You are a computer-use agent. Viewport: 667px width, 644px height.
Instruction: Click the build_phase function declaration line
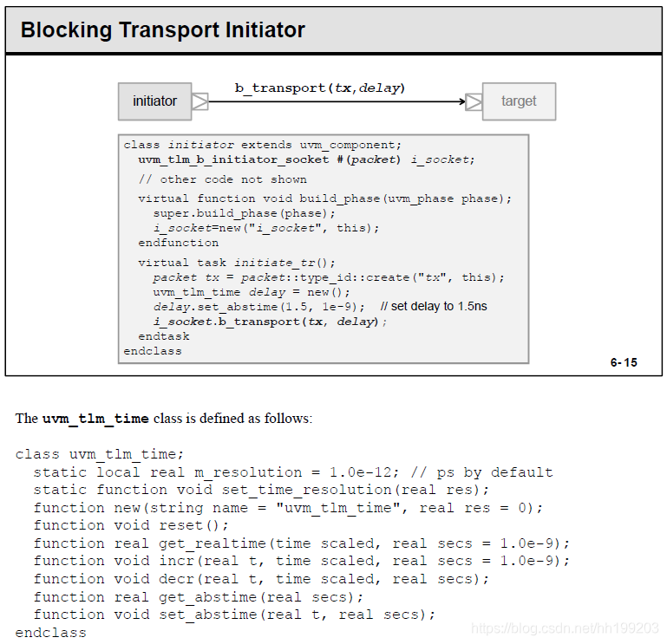point(325,198)
